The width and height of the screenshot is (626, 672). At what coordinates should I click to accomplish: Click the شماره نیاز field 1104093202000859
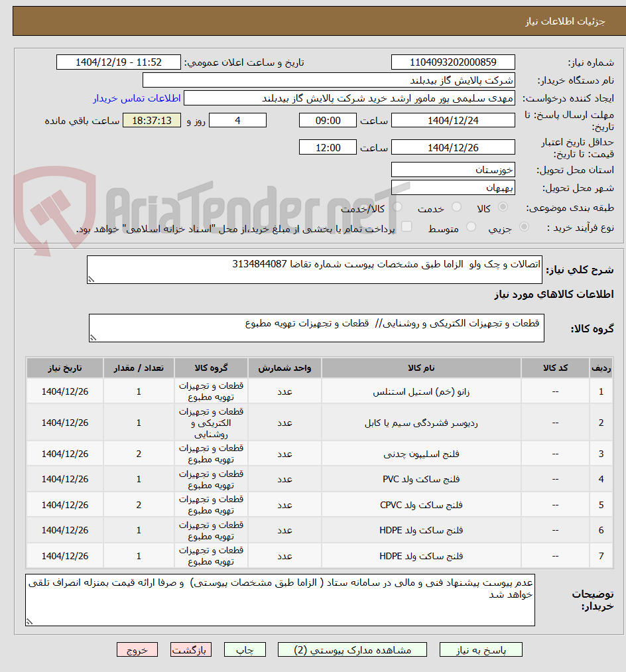click(x=453, y=62)
